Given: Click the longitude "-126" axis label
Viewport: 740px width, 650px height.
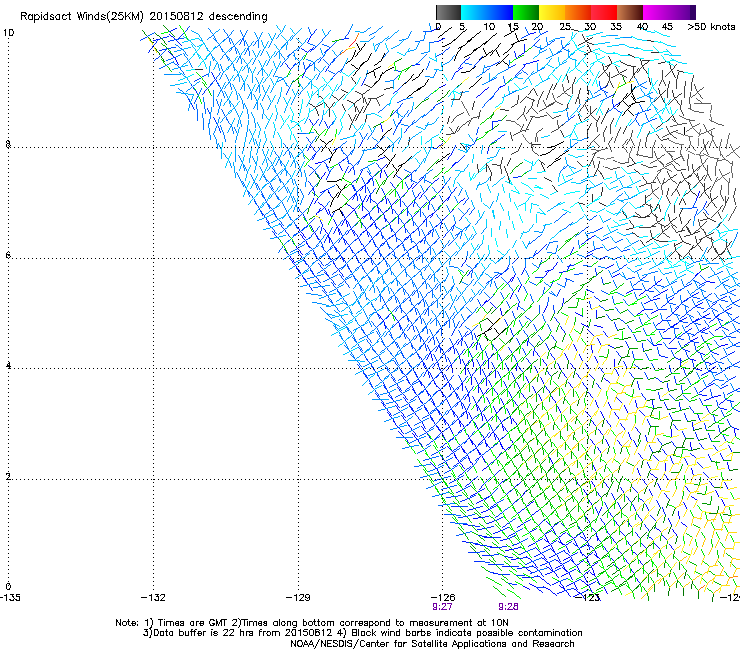Looking at the screenshot, I should click(x=443, y=598).
